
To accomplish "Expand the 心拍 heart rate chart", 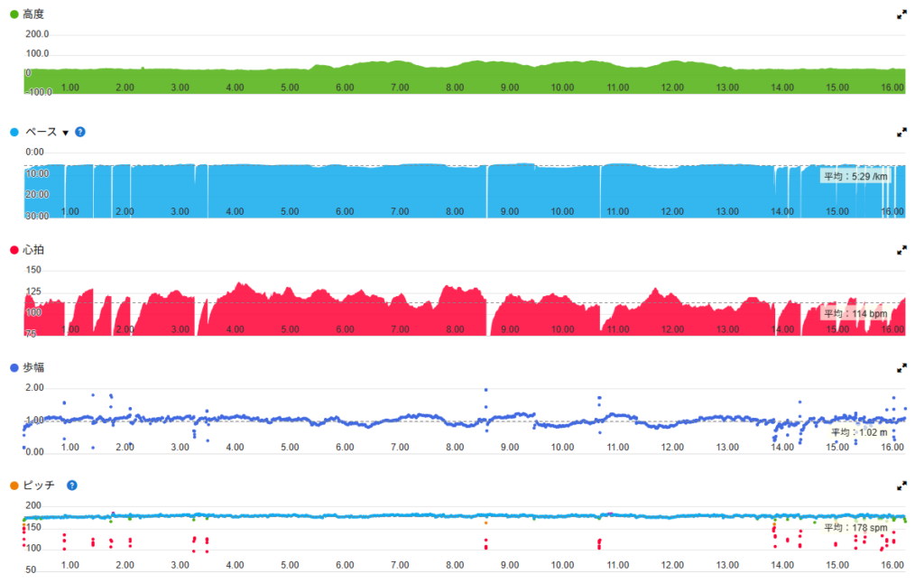I will [901, 249].
